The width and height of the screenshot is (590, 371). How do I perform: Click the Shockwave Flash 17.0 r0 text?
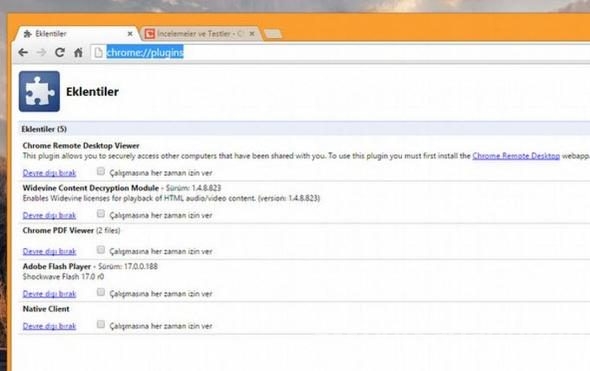[x=63, y=277]
